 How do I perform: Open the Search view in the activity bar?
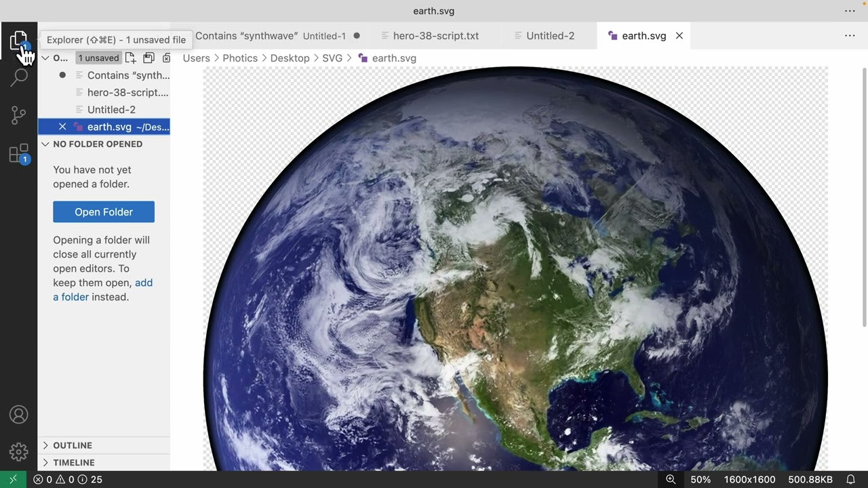(x=18, y=77)
